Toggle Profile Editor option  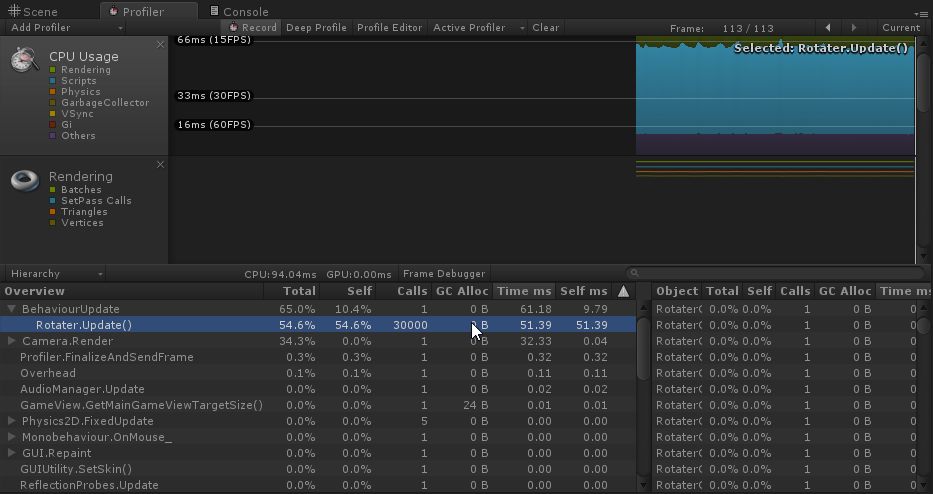pyautogui.click(x=389, y=27)
